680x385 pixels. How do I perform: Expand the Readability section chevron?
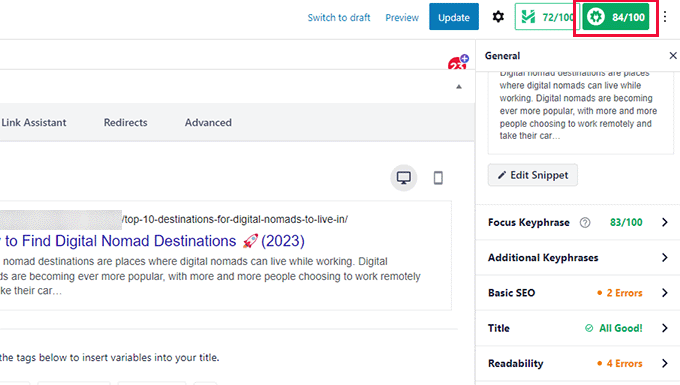665,363
